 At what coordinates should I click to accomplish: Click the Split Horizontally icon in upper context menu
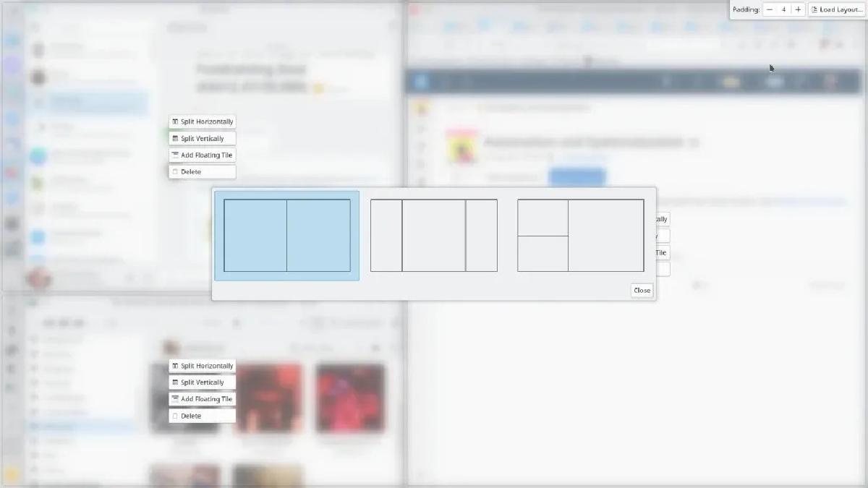pyautogui.click(x=175, y=121)
